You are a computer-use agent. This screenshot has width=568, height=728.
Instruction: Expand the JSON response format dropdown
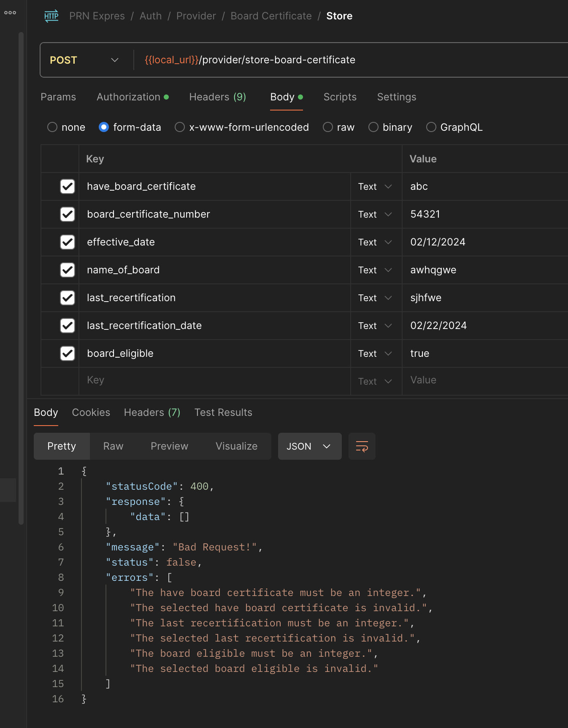click(309, 446)
